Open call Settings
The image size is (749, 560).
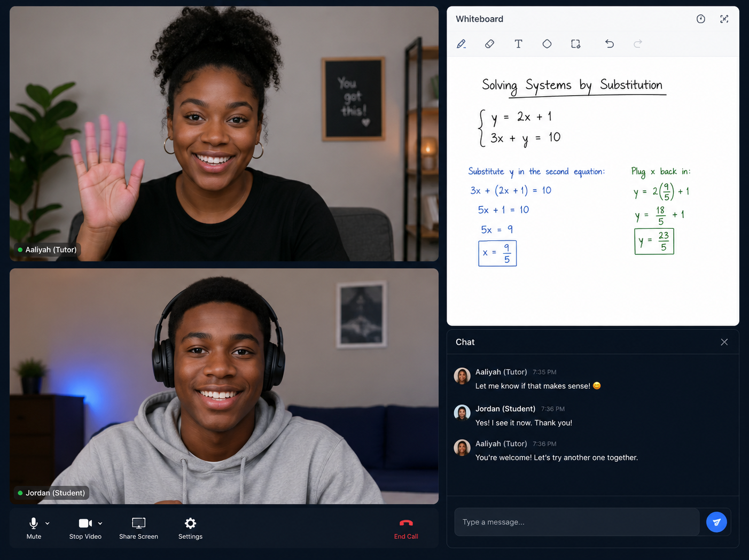[190, 528]
